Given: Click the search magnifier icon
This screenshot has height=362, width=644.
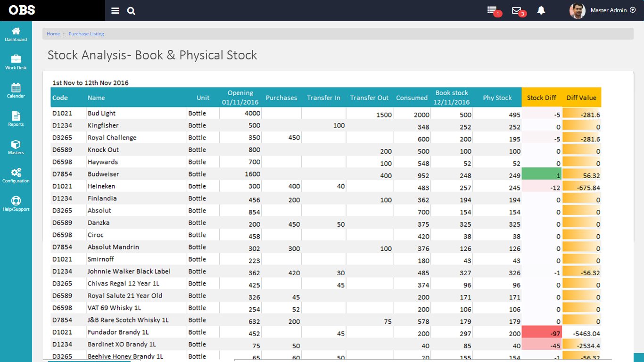Looking at the screenshot, I should click(x=132, y=11).
